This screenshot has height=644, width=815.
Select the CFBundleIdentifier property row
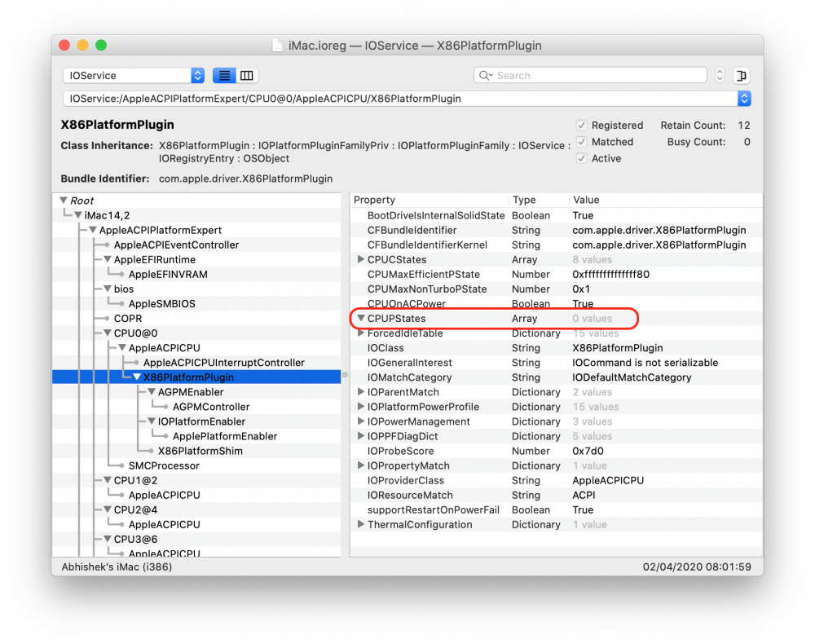pyautogui.click(x=556, y=230)
